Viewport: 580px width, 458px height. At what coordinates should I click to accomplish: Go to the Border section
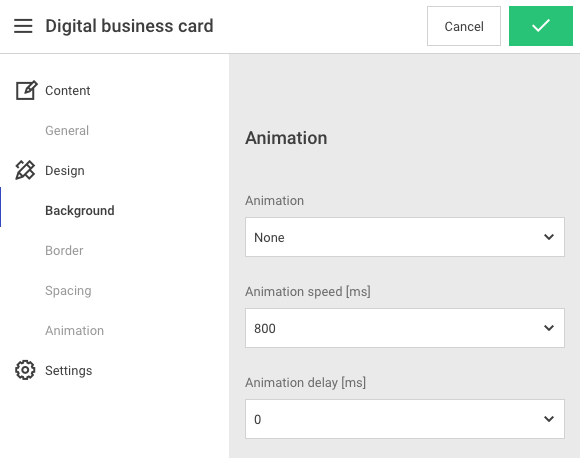tap(64, 250)
